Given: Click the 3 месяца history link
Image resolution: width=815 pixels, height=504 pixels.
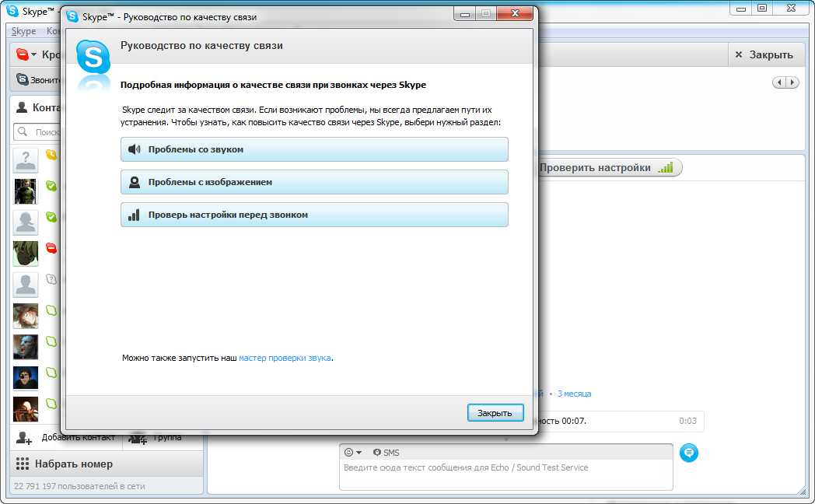Looking at the screenshot, I should point(574,394).
